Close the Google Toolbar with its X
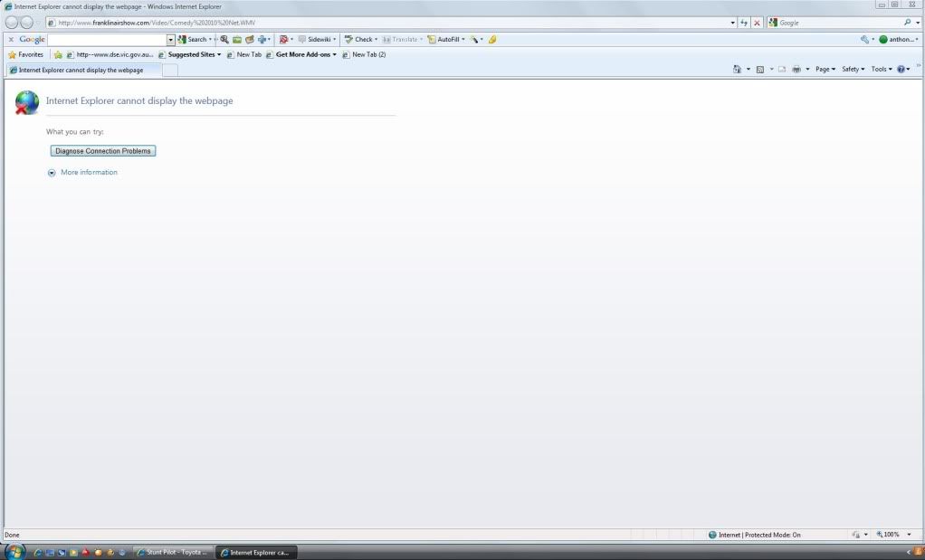 pos(11,40)
